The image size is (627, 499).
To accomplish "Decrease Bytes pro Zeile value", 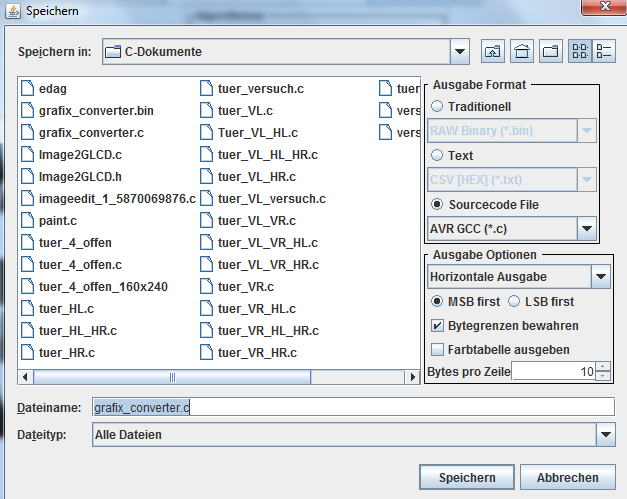I will pyautogui.click(x=603, y=376).
